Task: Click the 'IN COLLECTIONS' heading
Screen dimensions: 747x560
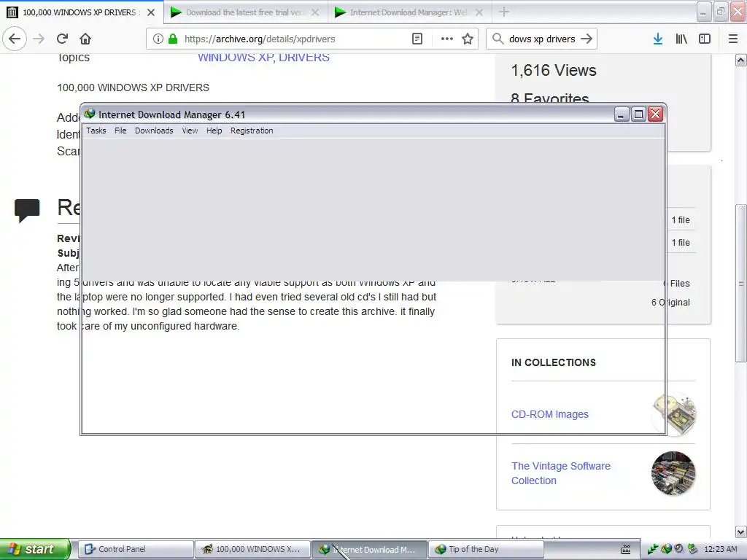Action: [554, 362]
